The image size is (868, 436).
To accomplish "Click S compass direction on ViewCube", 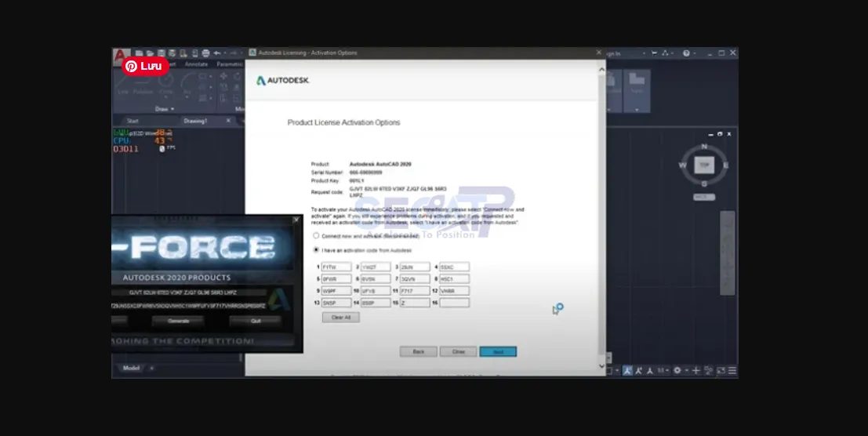I will click(704, 183).
